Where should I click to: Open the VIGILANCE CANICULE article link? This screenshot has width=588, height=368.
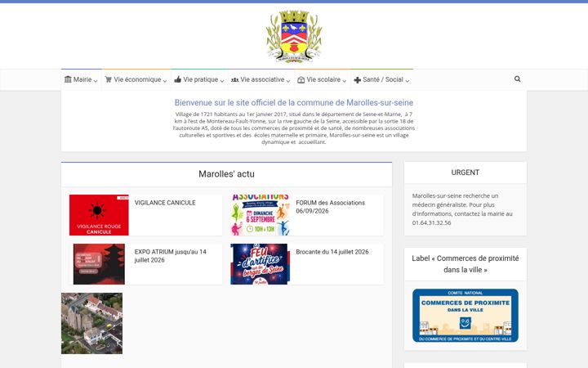pyautogui.click(x=165, y=203)
